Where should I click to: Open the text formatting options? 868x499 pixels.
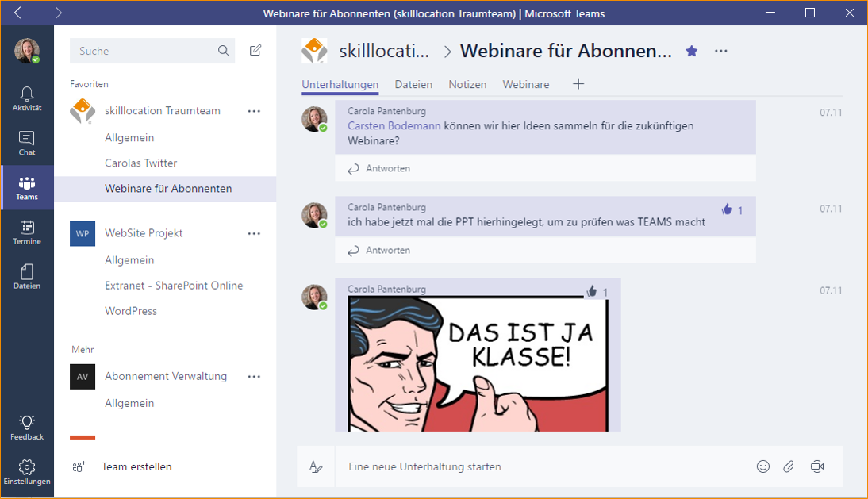coord(316,467)
